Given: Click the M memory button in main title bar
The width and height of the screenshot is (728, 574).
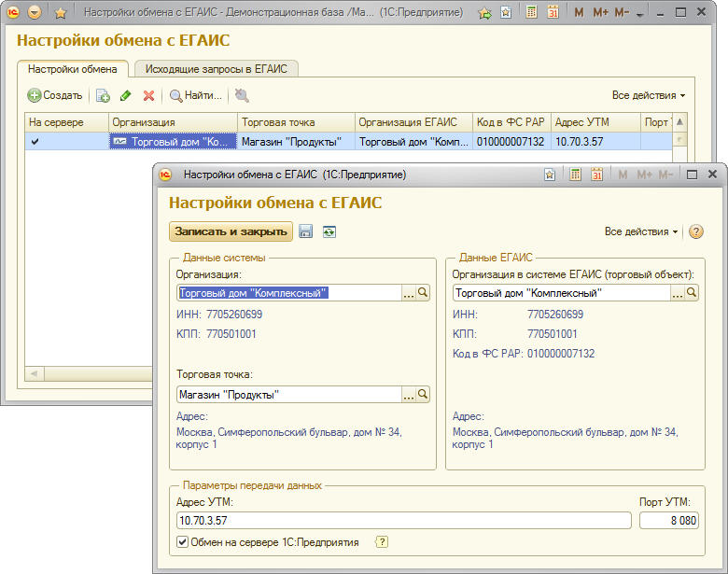Looking at the screenshot, I should pyautogui.click(x=579, y=12).
